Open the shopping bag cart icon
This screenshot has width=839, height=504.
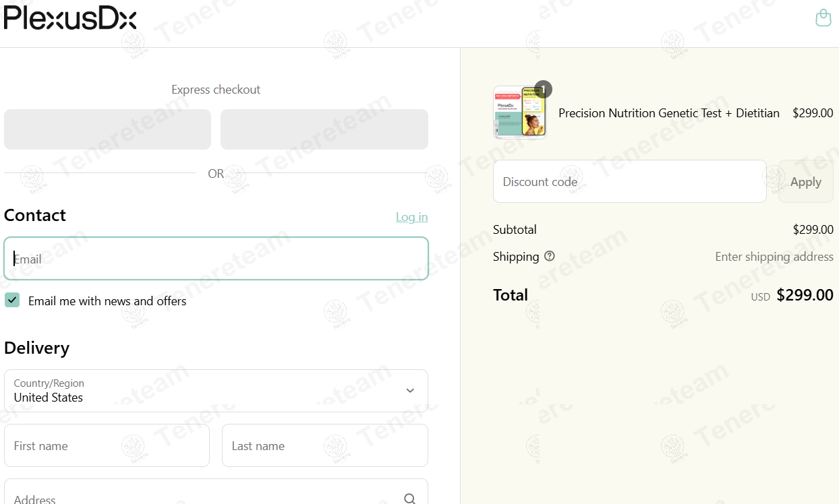823,18
